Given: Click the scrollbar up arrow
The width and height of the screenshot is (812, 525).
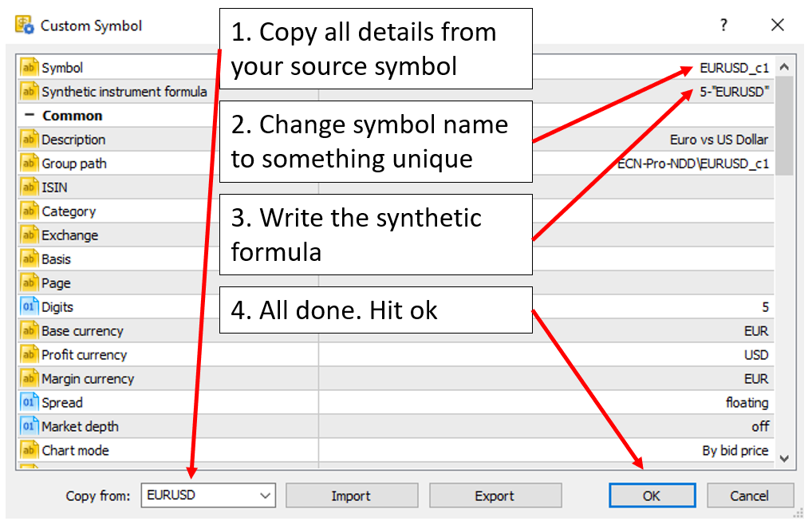Looking at the screenshot, I should point(784,67).
